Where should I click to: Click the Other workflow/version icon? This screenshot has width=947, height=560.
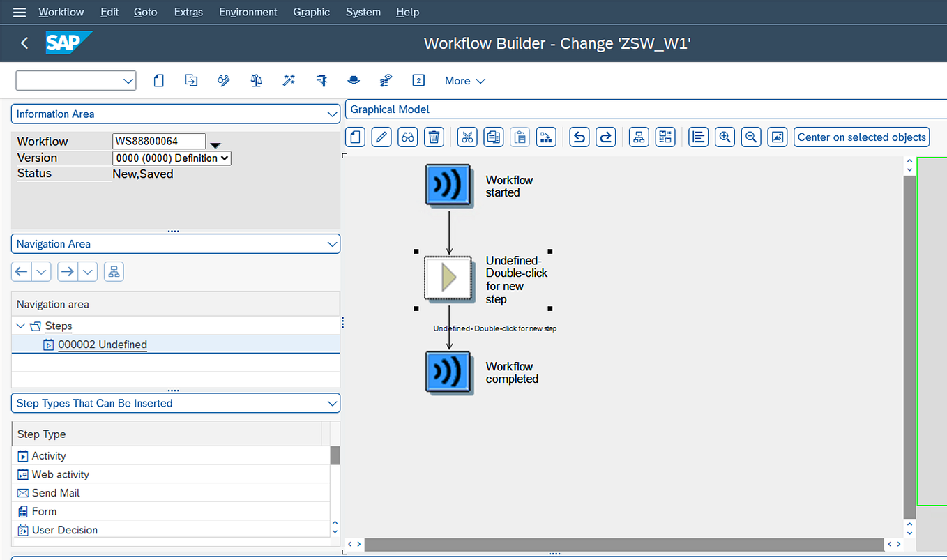point(191,81)
